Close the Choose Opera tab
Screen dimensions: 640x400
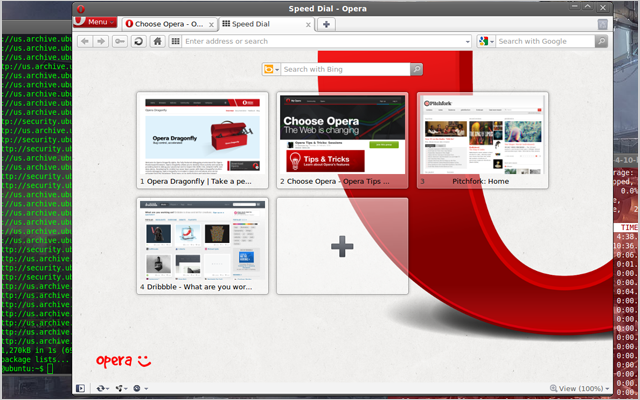coord(211,25)
